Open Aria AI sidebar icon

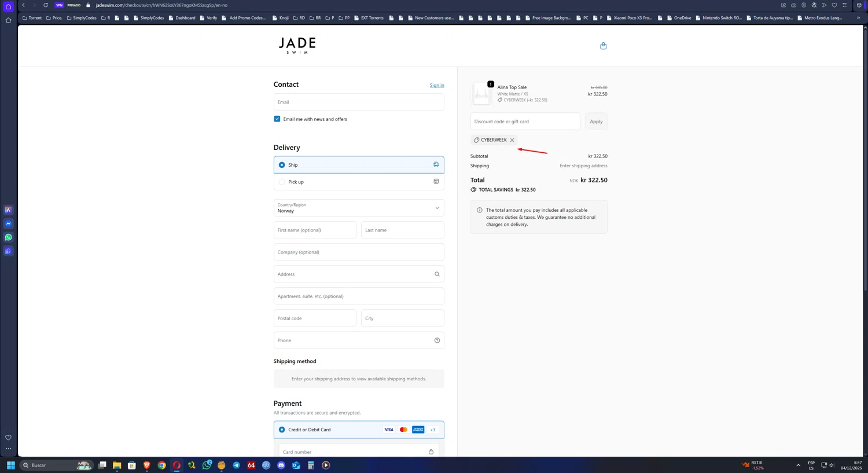8,210
